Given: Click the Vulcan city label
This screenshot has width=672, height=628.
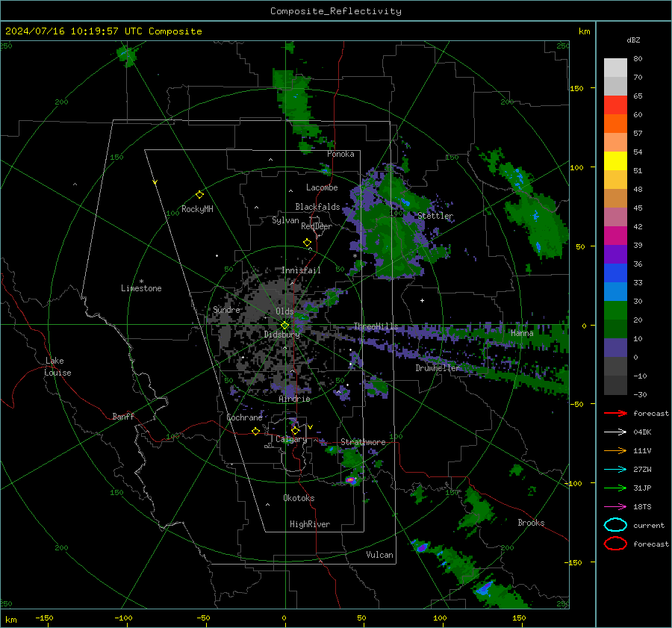Looking at the screenshot, I should point(379,555).
